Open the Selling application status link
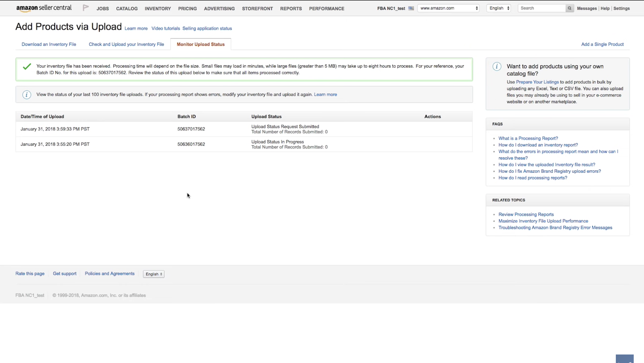 (x=207, y=28)
